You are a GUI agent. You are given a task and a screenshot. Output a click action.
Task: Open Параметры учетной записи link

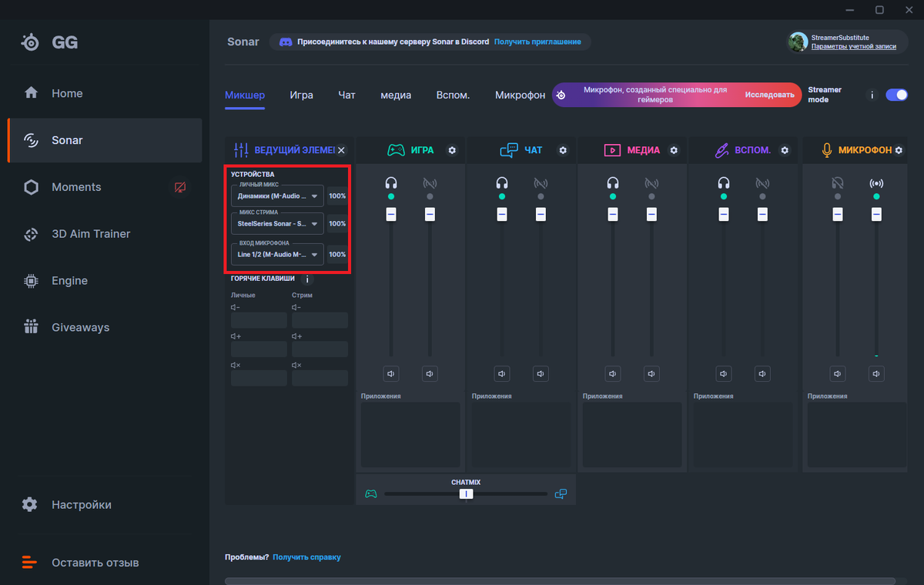(853, 47)
